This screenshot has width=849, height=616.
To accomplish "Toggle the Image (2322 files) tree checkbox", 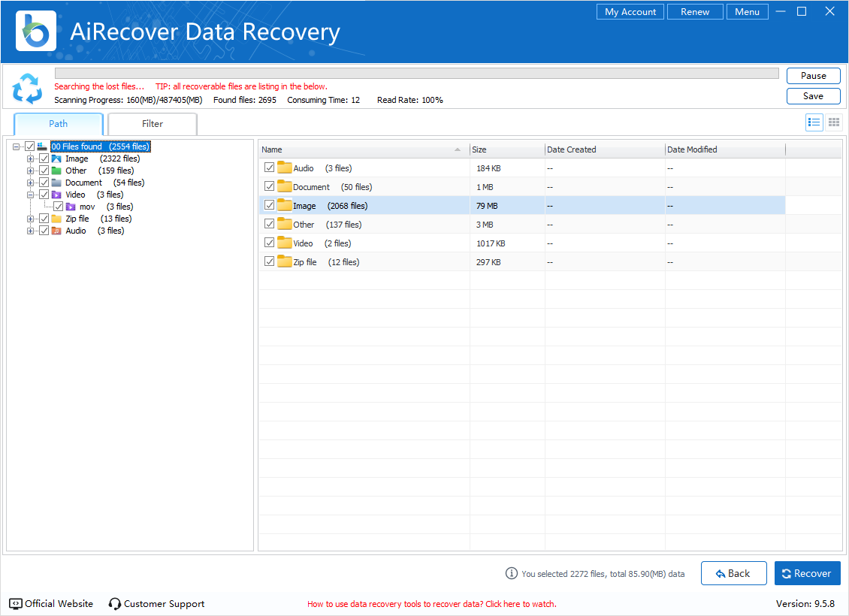I will 44,159.
